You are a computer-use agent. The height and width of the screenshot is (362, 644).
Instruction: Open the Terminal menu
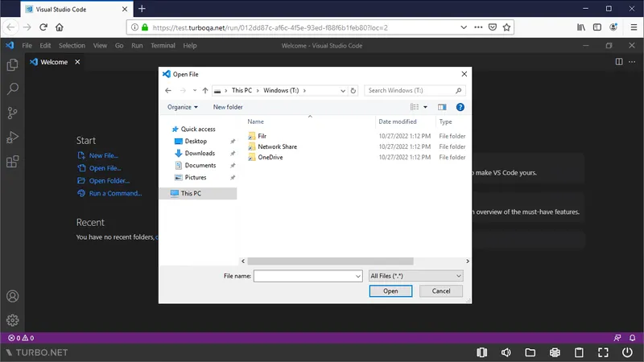click(163, 46)
